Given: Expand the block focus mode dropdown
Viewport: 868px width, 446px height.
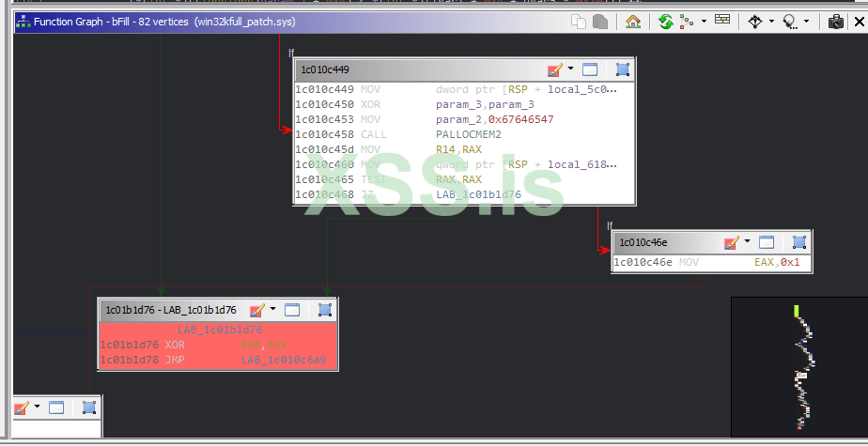Looking at the screenshot, I should (806, 23).
